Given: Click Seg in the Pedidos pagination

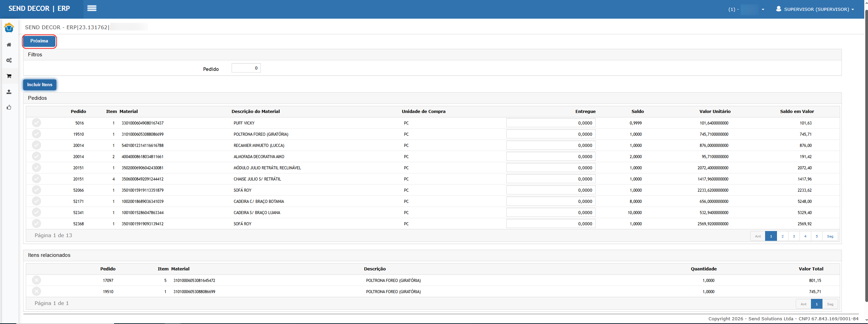Looking at the screenshot, I should 830,236.
